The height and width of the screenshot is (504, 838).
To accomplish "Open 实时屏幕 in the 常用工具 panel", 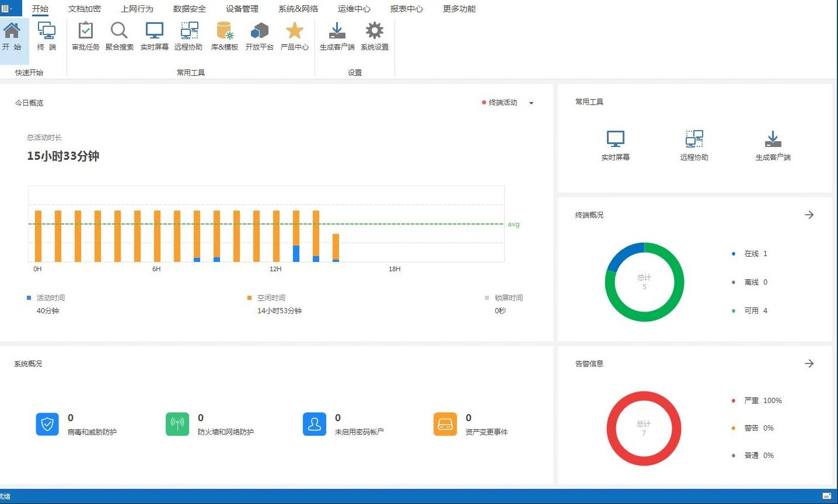I will [x=616, y=146].
